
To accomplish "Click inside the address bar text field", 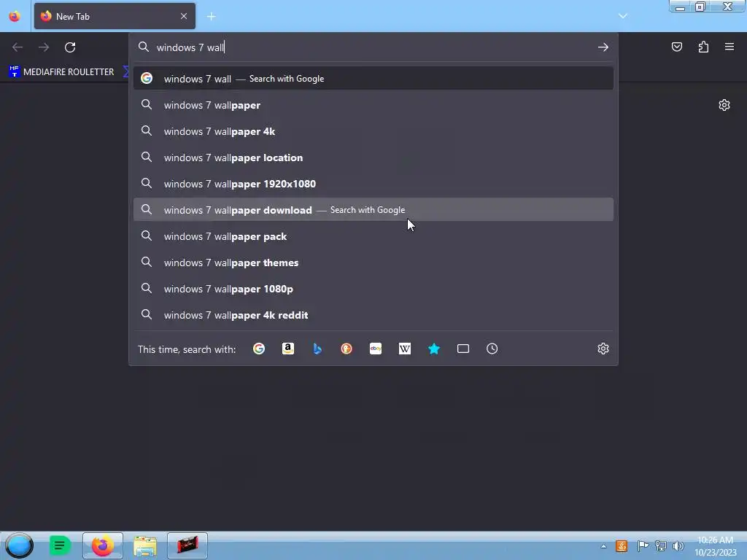I will pos(373,47).
